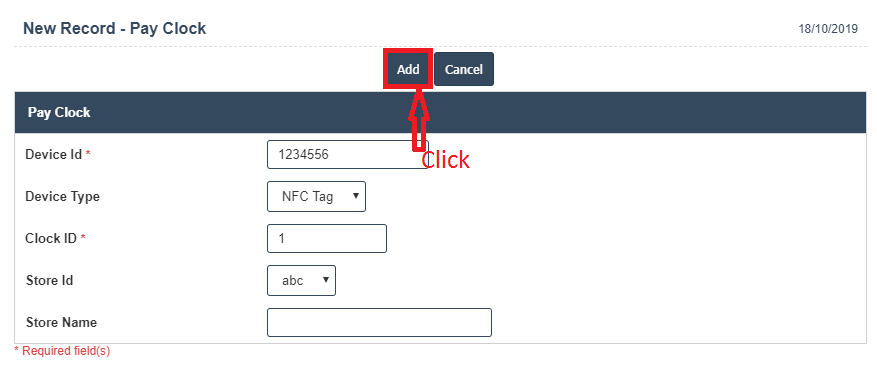
Task: Click the red arrow pointing to Add
Action: coord(418,119)
